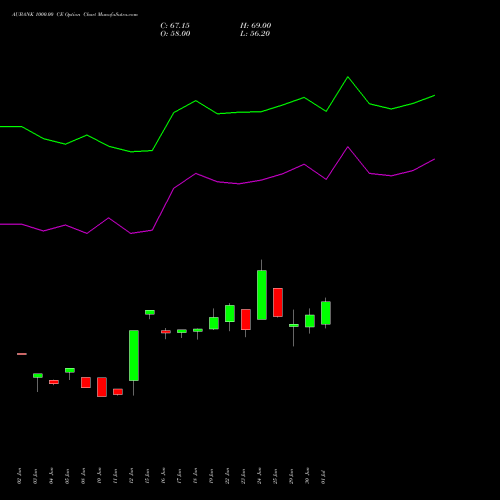Click the 01 Jul date label
500x500 pixels.
click(x=323, y=476)
